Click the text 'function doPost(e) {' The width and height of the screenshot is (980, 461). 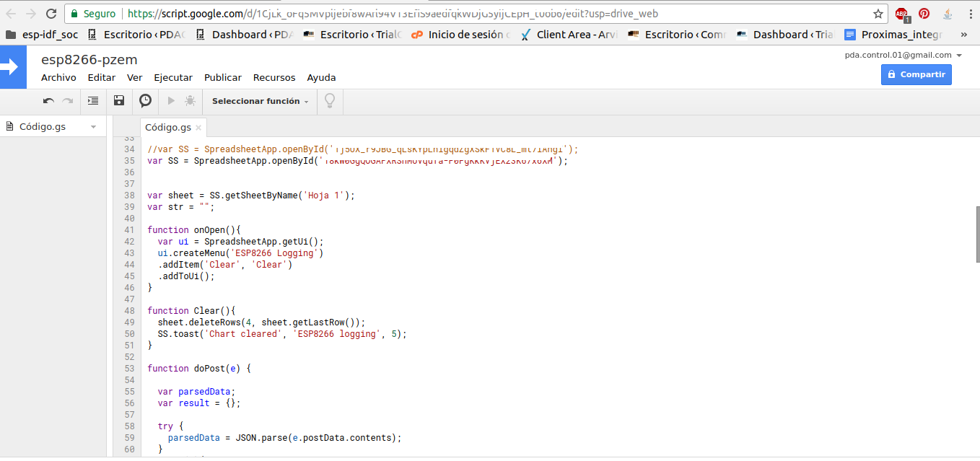pyautogui.click(x=199, y=369)
